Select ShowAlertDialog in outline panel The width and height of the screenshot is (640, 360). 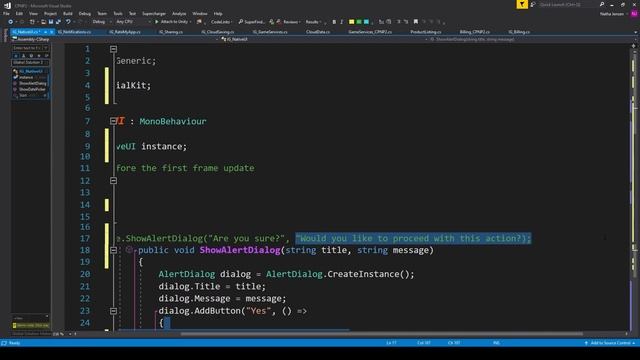point(31,83)
